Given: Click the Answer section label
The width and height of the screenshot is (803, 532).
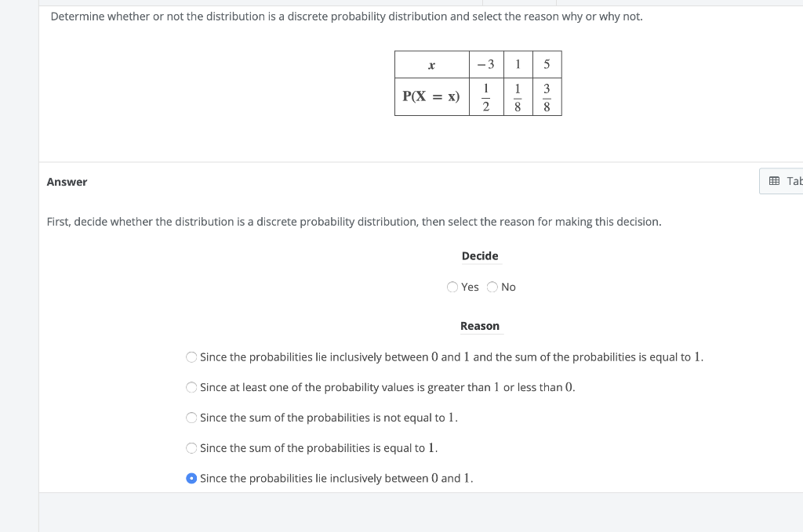Looking at the screenshot, I should [x=67, y=181].
